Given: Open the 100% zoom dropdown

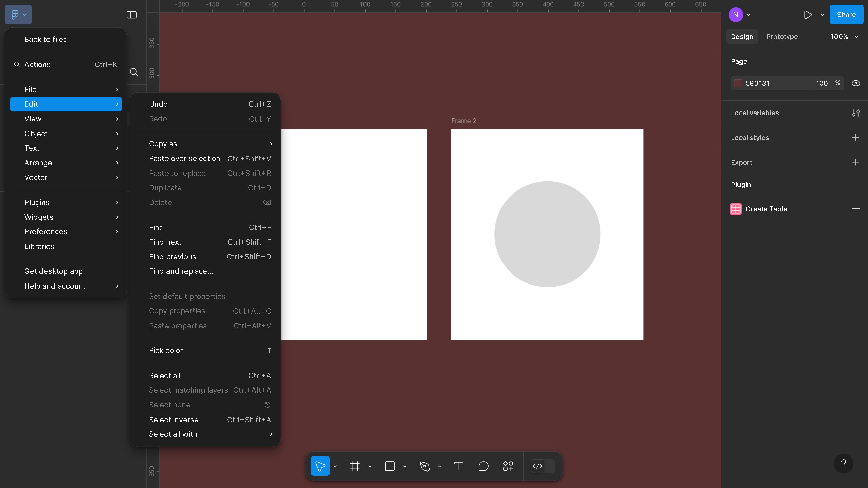Looking at the screenshot, I should 844,37.
